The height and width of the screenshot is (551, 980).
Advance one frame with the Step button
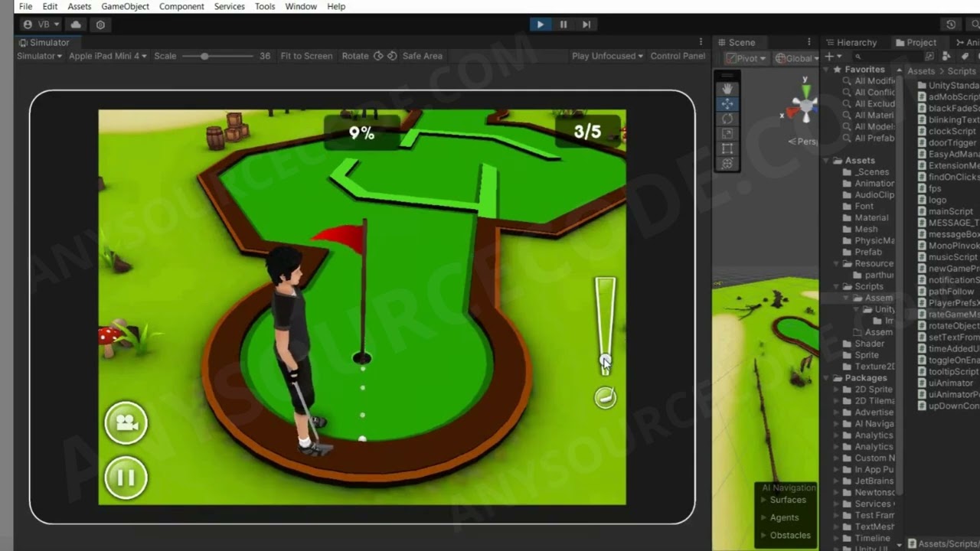click(x=586, y=24)
